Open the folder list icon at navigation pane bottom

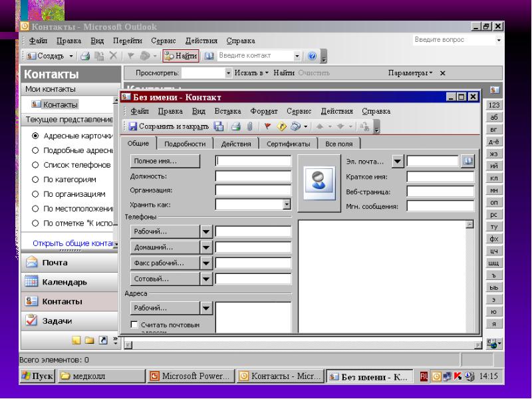(89, 340)
